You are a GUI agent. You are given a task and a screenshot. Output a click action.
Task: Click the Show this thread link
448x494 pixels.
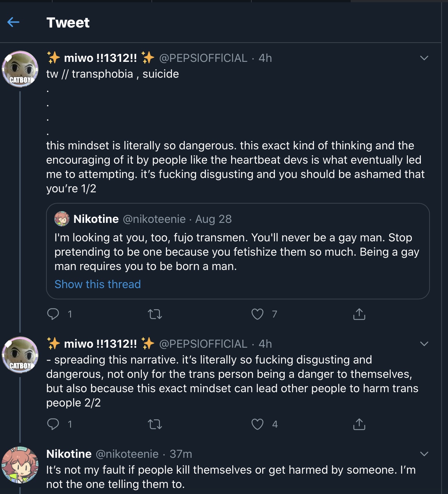(x=98, y=284)
